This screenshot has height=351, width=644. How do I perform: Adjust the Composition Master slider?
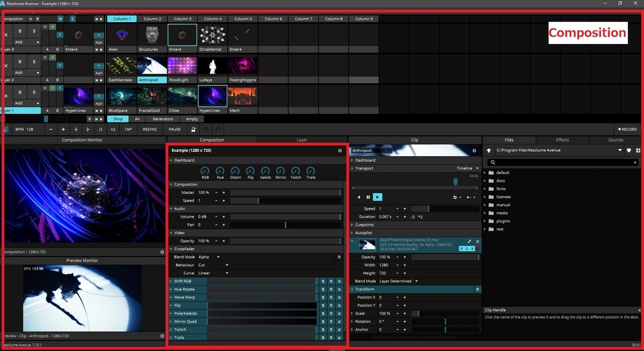point(286,193)
